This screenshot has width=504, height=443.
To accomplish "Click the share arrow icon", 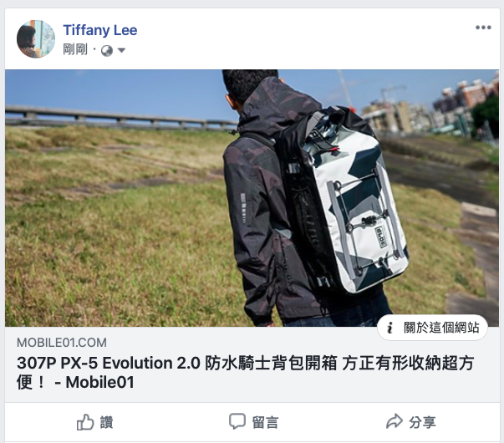I will [x=394, y=421].
